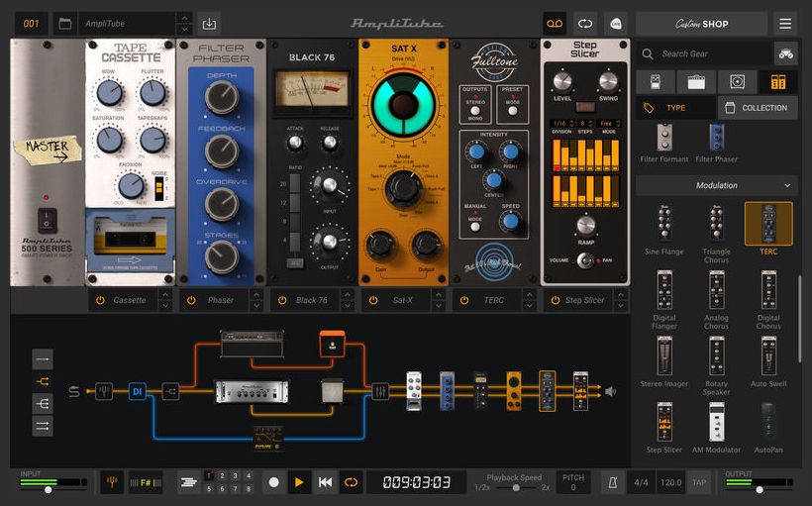Select recorder track 5
Viewport: 812px width, 506px height.
(209, 488)
